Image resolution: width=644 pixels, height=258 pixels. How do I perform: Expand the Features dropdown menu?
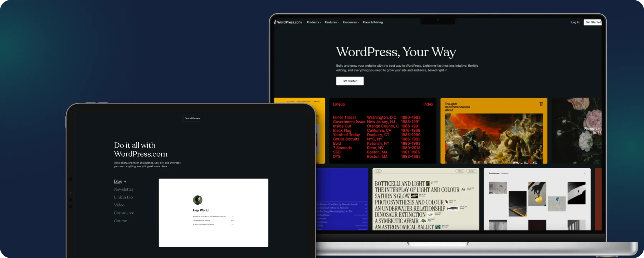pyautogui.click(x=332, y=22)
